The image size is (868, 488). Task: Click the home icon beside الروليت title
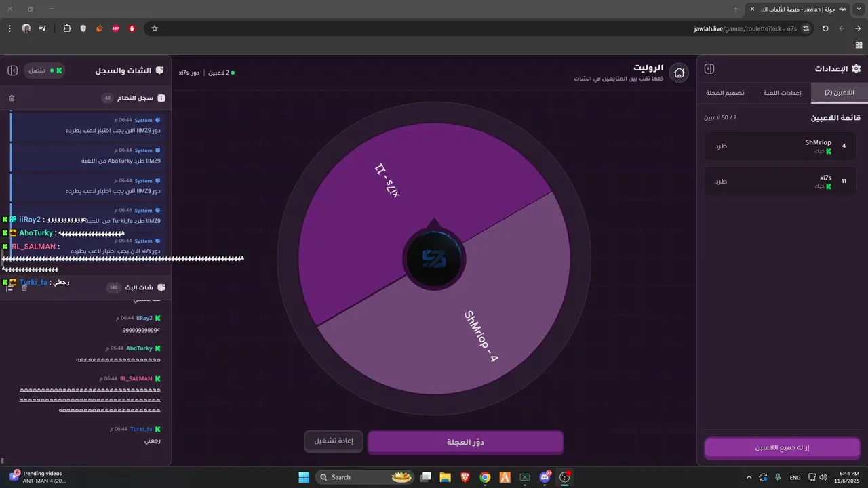coord(679,73)
